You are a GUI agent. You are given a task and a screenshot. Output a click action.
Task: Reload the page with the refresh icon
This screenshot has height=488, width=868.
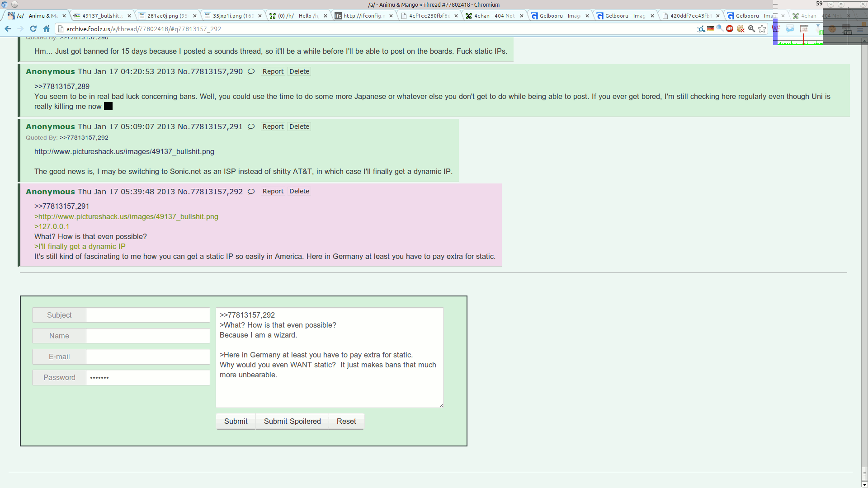click(x=33, y=29)
